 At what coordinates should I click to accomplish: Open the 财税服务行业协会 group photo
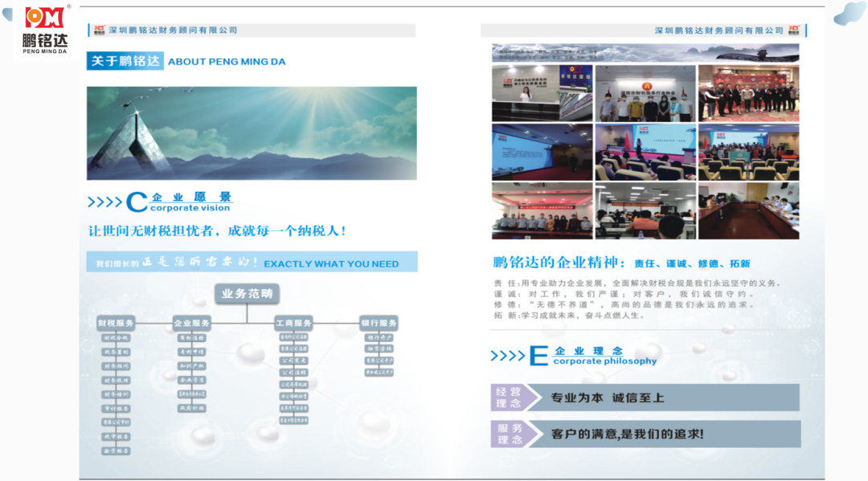pyautogui.click(x=645, y=93)
